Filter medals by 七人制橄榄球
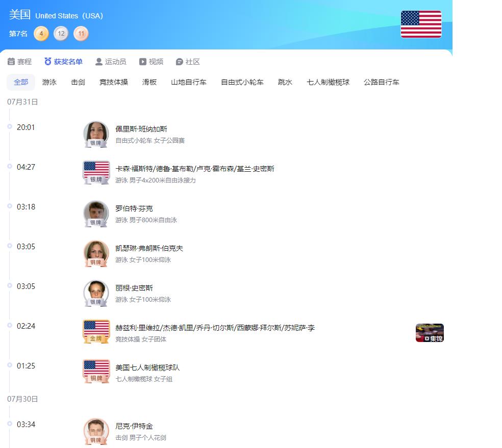The image size is (502, 448). (x=328, y=82)
